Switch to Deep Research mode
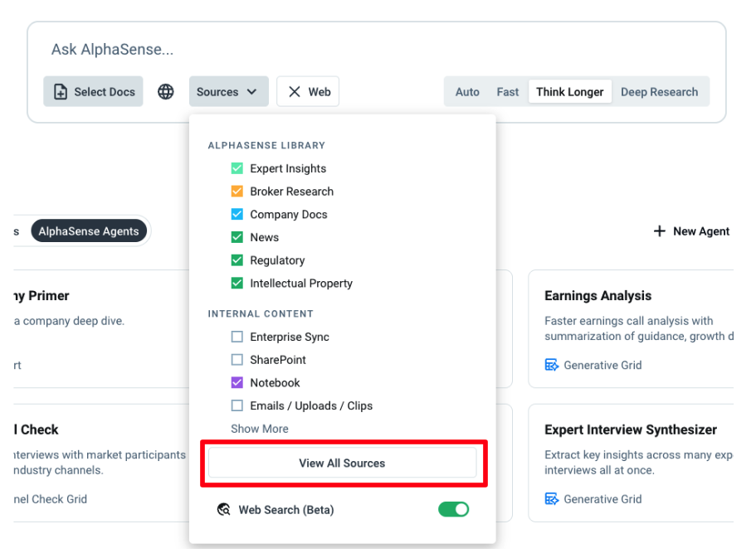756x558 pixels. [x=659, y=92]
